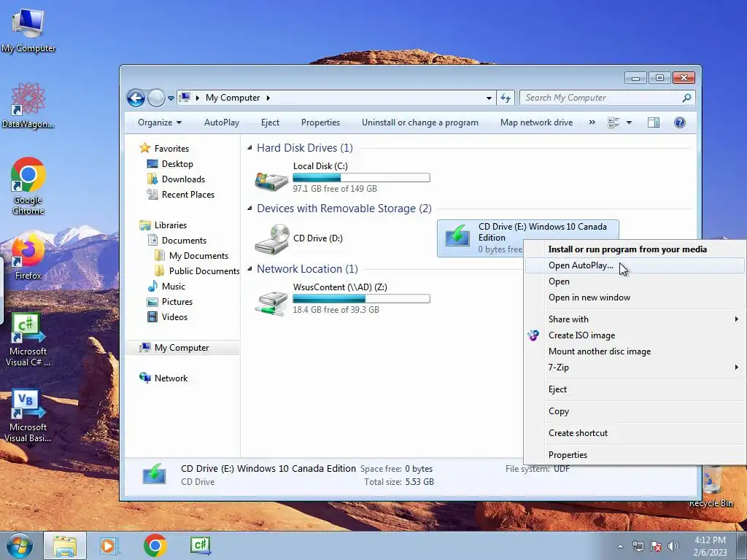Go back with the Explorer back arrow
The height and width of the screenshot is (560, 747).
(136, 98)
